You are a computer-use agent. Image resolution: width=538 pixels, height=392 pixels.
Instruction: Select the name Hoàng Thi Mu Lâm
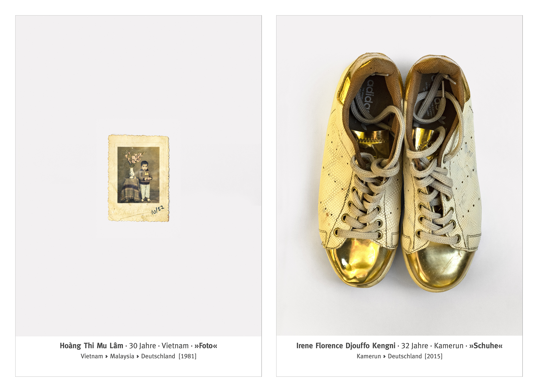click(x=91, y=346)
